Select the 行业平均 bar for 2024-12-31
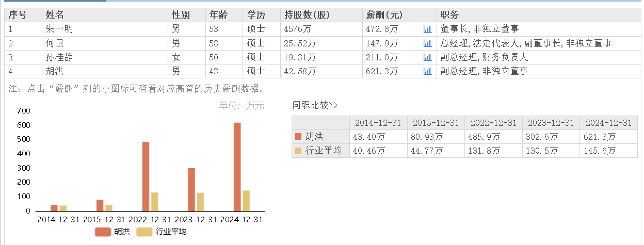Screen dimensions: 644x245 (x=246, y=201)
